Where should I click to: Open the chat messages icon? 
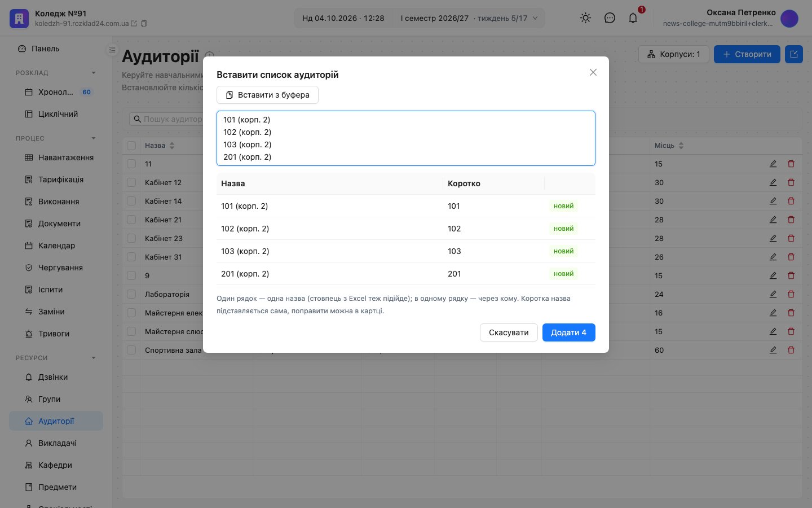[x=610, y=18]
